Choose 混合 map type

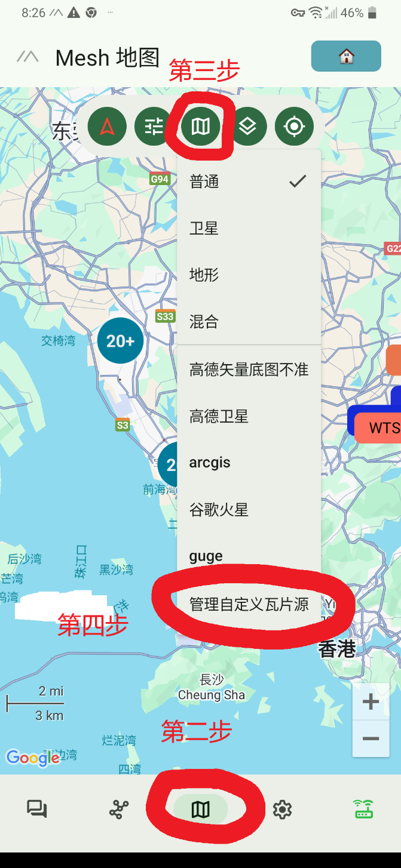(x=249, y=321)
